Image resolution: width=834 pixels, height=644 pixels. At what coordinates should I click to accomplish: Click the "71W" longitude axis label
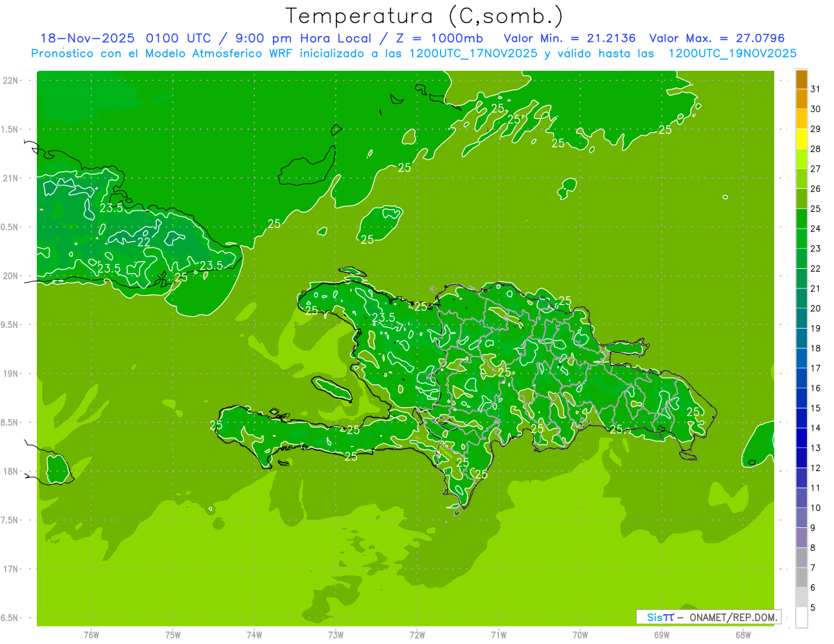point(498,635)
